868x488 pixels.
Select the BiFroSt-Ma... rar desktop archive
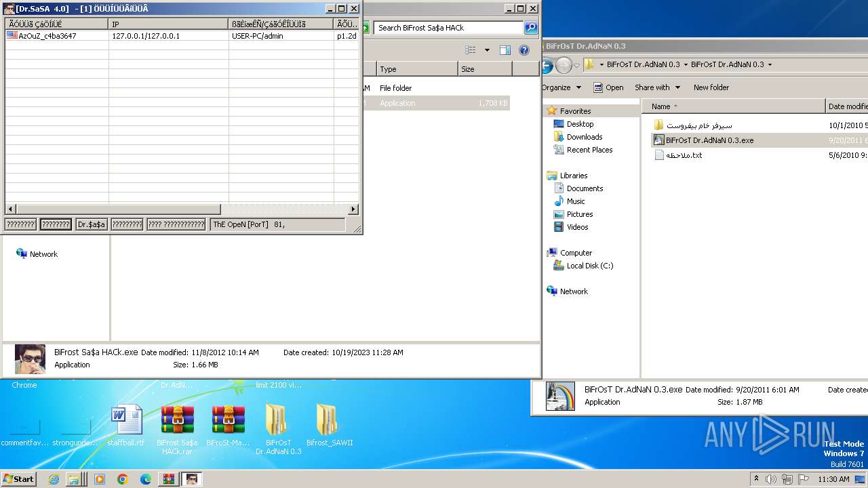[x=228, y=426]
